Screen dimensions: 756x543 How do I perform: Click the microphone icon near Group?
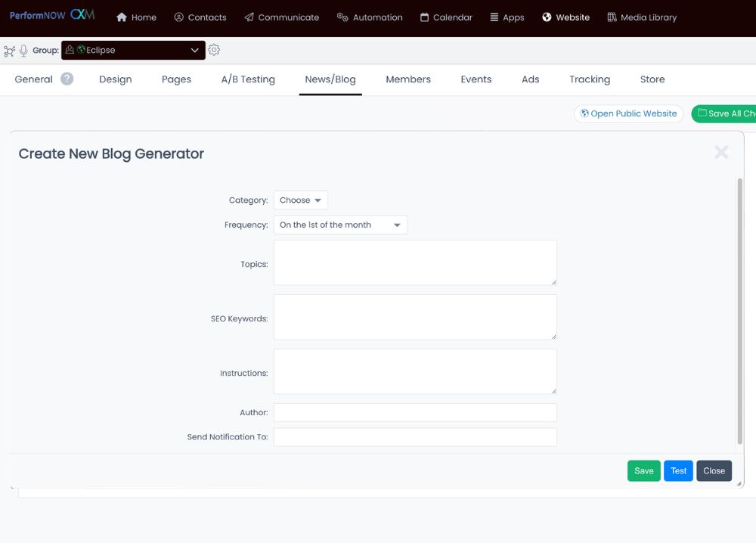tap(25, 50)
